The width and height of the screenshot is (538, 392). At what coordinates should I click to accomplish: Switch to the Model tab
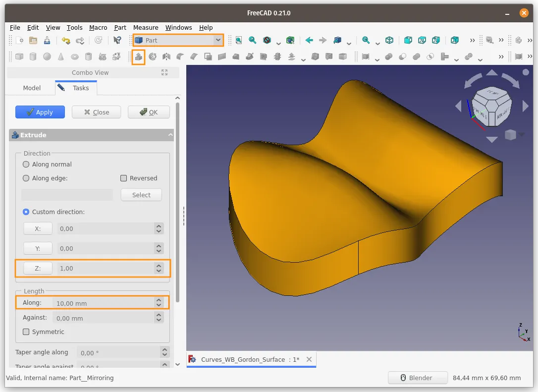click(32, 88)
